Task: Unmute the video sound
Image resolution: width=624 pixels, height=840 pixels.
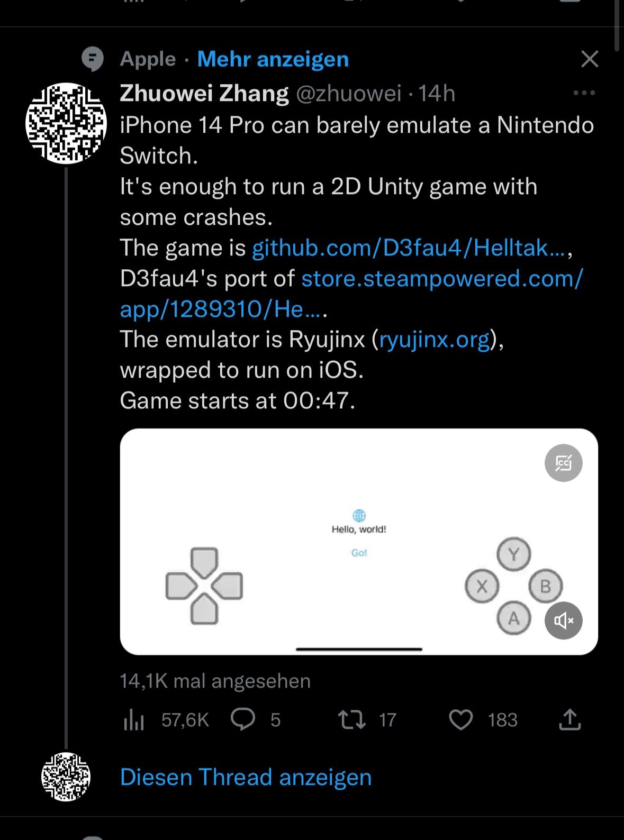Action: coord(563,620)
